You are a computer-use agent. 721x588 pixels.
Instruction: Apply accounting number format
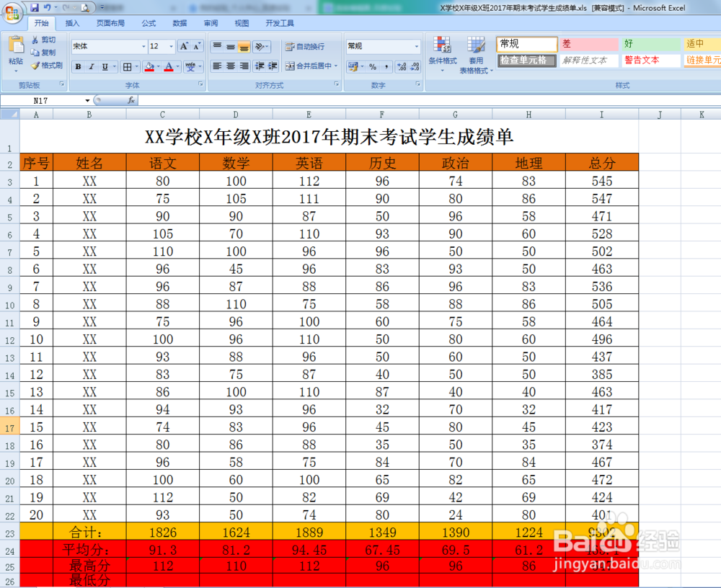coord(353,67)
